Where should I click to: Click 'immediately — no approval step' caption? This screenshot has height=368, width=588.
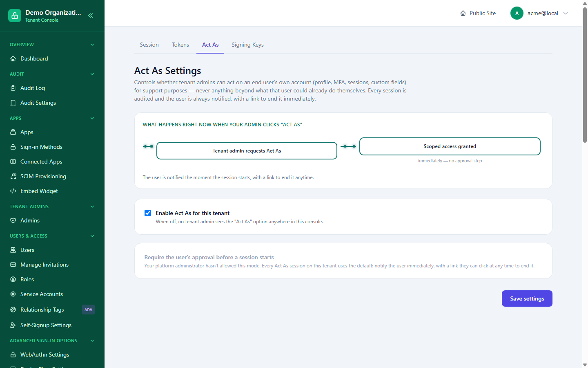(450, 161)
